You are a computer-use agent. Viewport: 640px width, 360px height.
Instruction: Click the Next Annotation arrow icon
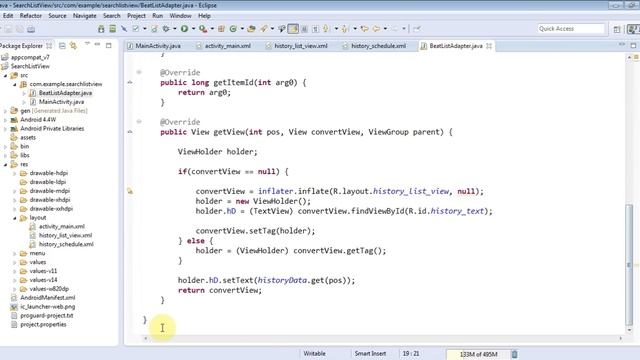(x=326, y=29)
